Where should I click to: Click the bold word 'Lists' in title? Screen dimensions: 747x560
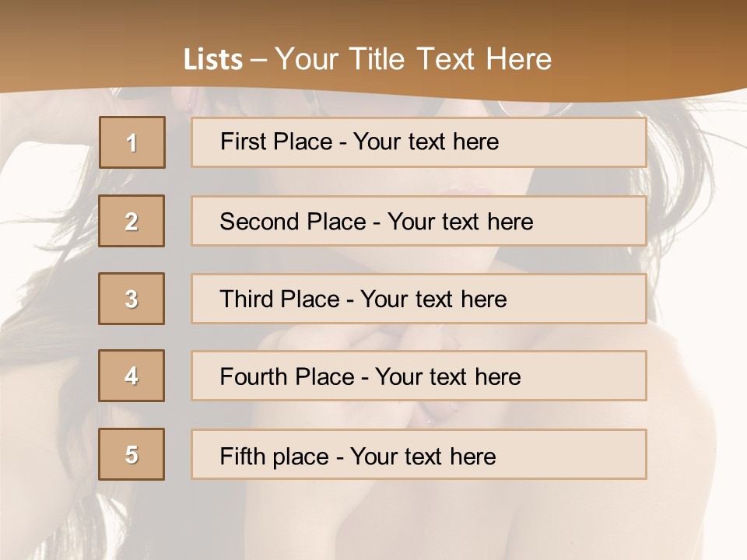(213, 60)
